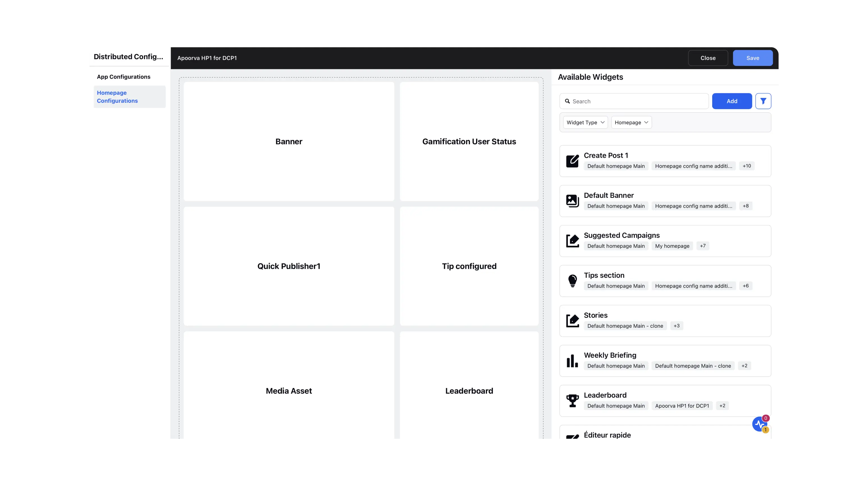The image size is (868, 486).
Task: Open the Homepage filter dropdown
Action: point(631,122)
